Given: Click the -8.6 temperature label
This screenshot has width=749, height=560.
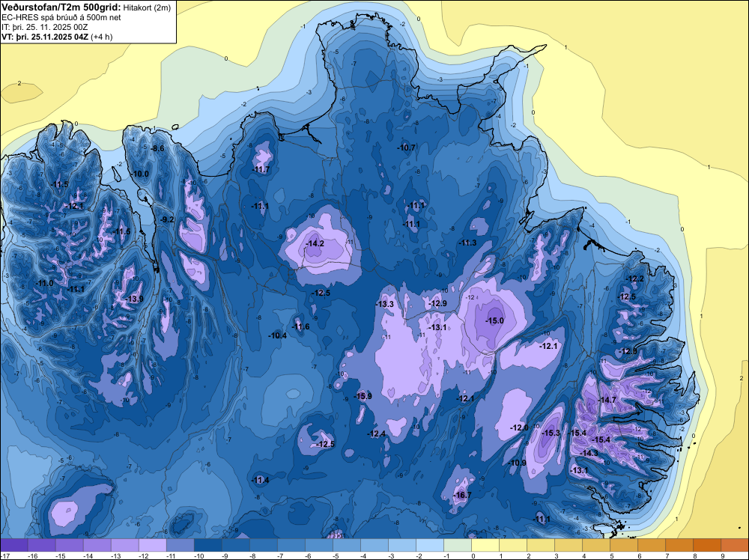Looking at the screenshot, I should pos(157,148).
